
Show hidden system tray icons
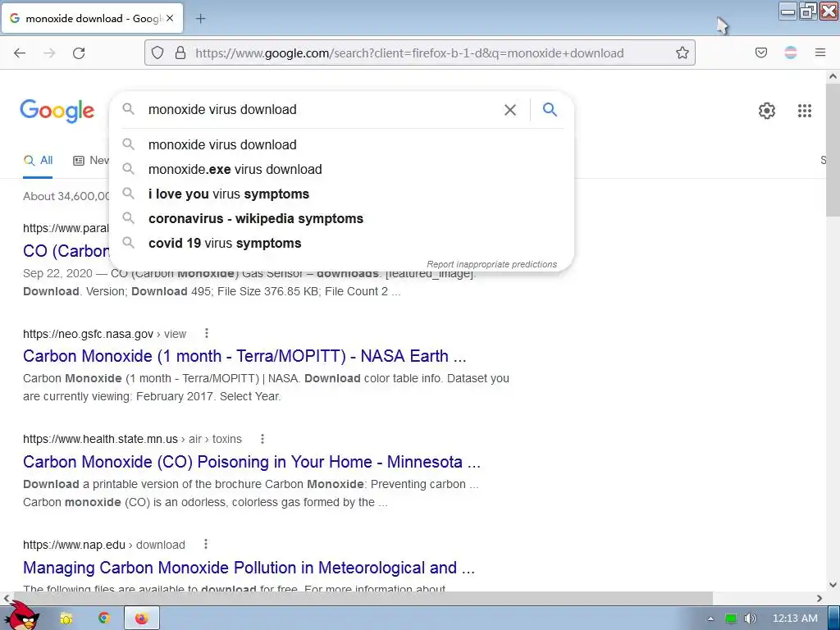tap(710, 619)
